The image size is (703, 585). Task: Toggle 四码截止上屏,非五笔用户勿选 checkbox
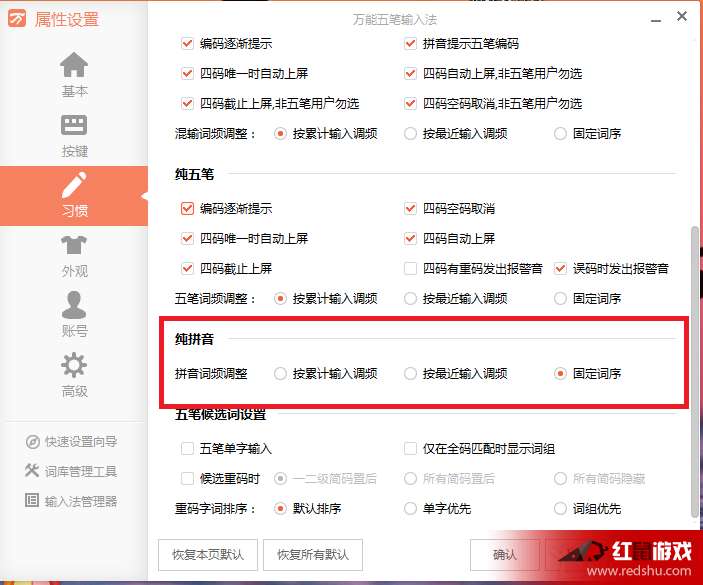point(187,104)
